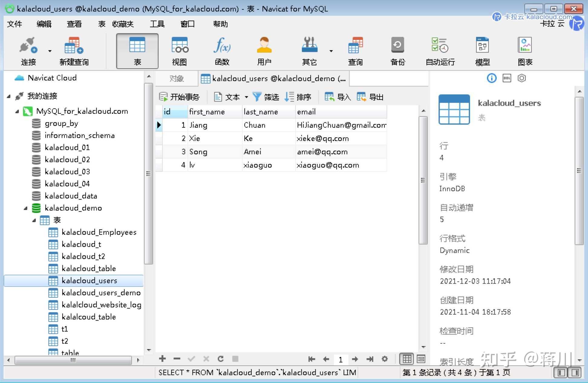Show the DDL view in the info panel

507,78
